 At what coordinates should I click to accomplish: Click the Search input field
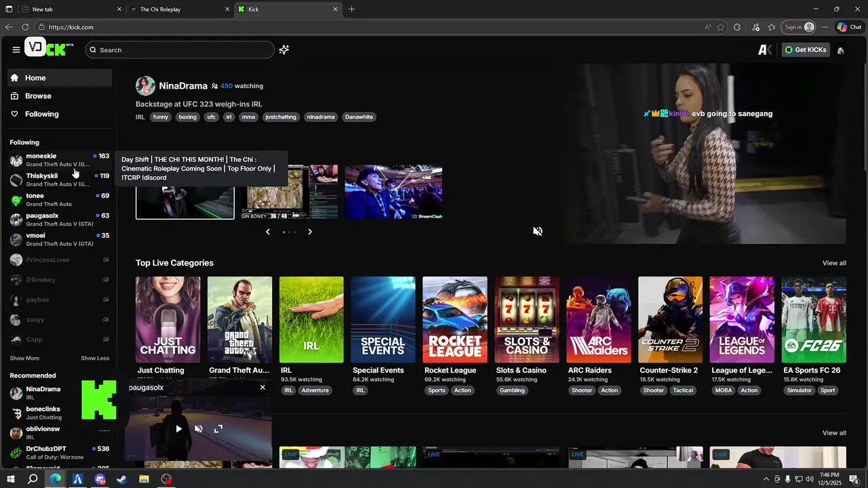(x=180, y=49)
